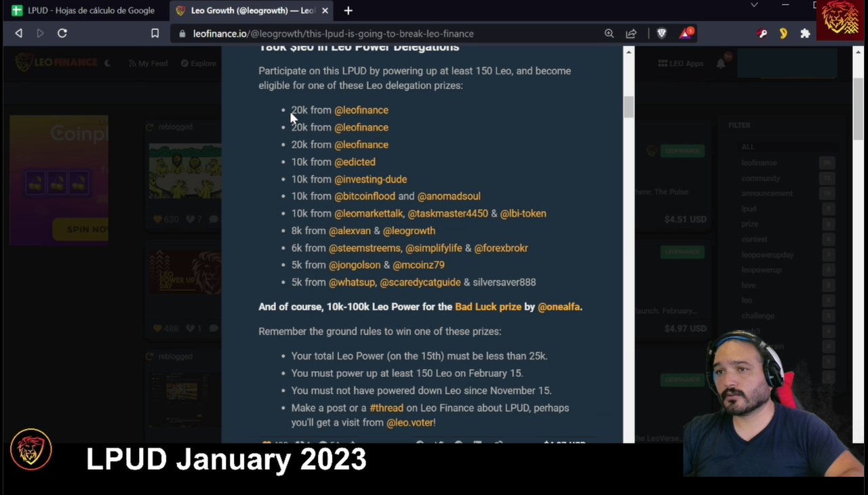The width and height of the screenshot is (868, 495).
Task: Open @mcoinz79 profile link
Action: tap(418, 265)
